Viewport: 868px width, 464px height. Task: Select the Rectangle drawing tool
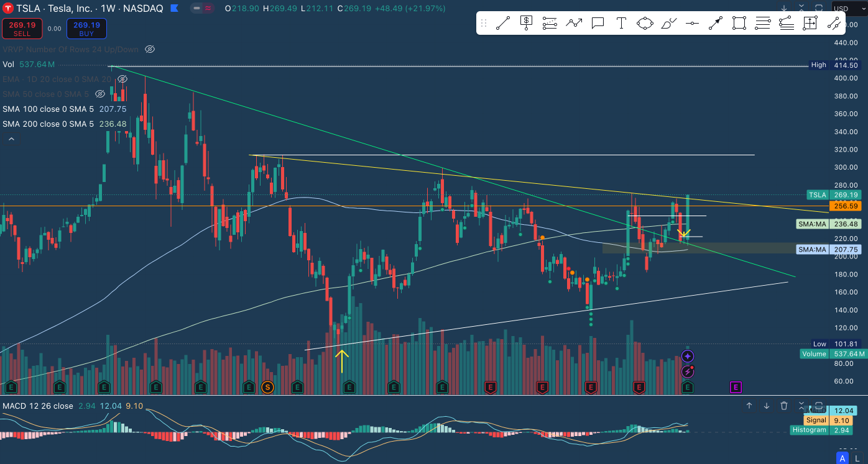coord(739,24)
